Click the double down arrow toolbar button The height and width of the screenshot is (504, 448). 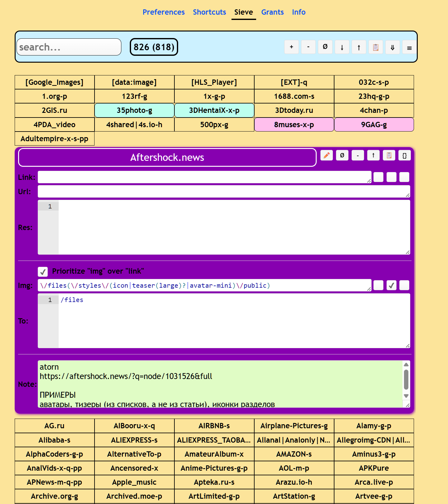point(392,47)
